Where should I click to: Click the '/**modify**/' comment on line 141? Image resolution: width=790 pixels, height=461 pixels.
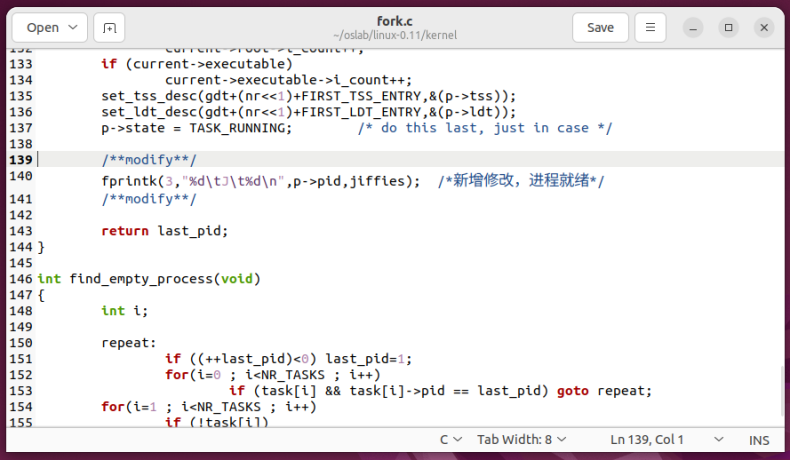point(149,199)
